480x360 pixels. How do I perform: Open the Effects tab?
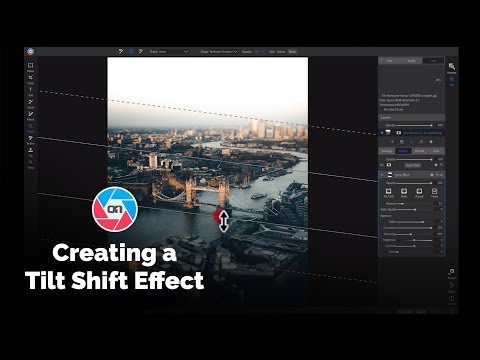tap(403, 151)
